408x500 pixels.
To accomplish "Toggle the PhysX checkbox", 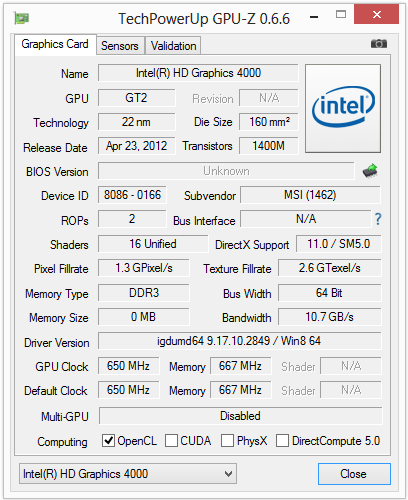I will [227, 440].
